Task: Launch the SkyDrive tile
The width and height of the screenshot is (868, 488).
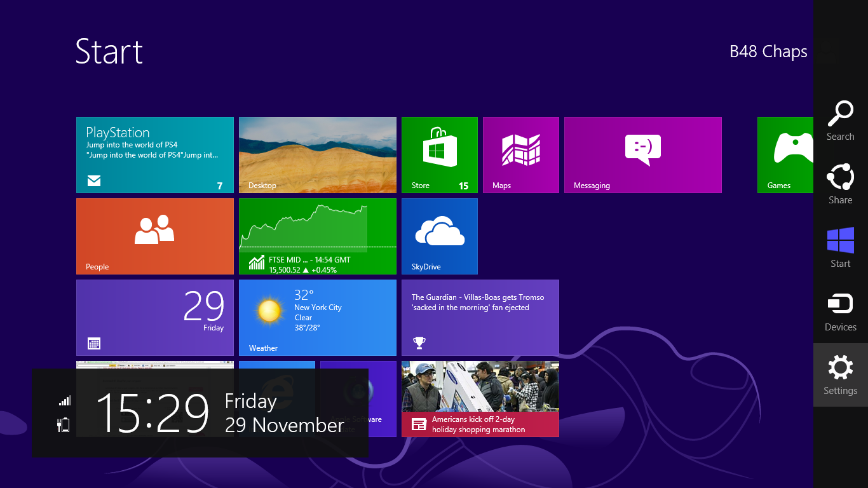Action: (x=440, y=236)
